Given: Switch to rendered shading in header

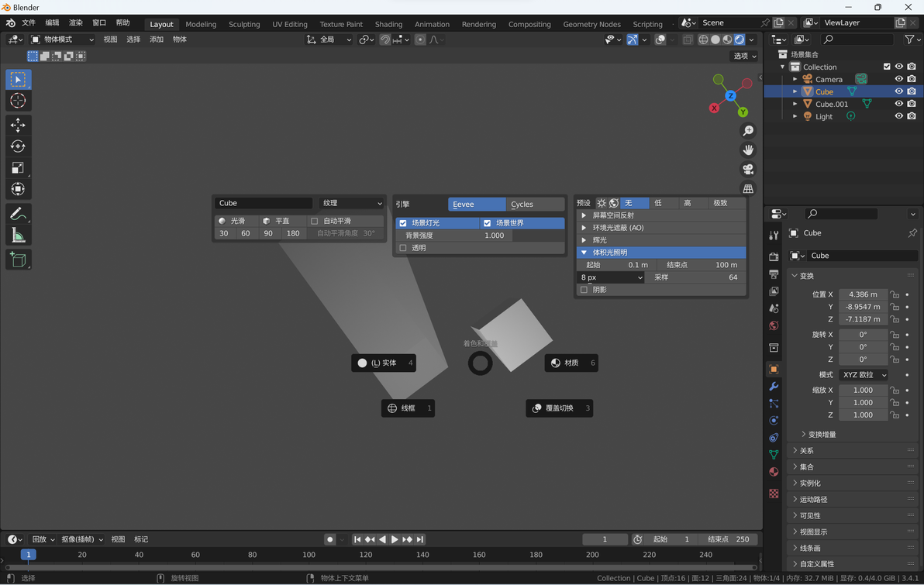Looking at the screenshot, I should (739, 40).
